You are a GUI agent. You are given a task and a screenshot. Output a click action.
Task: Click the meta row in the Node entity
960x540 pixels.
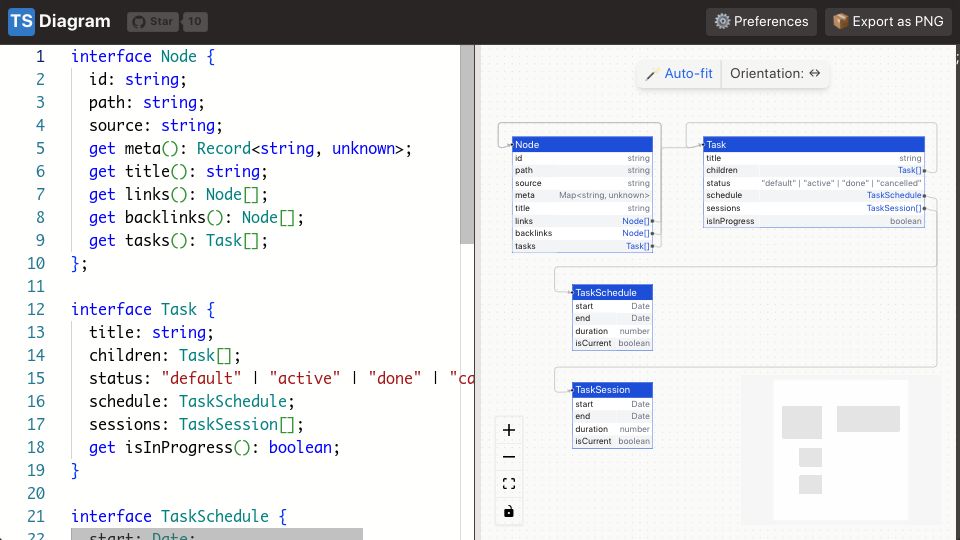(x=582, y=195)
